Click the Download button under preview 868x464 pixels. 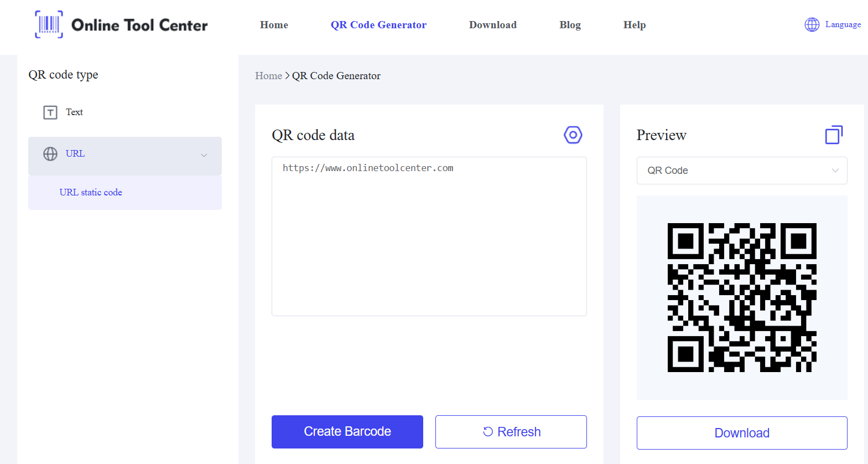coord(742,433)
